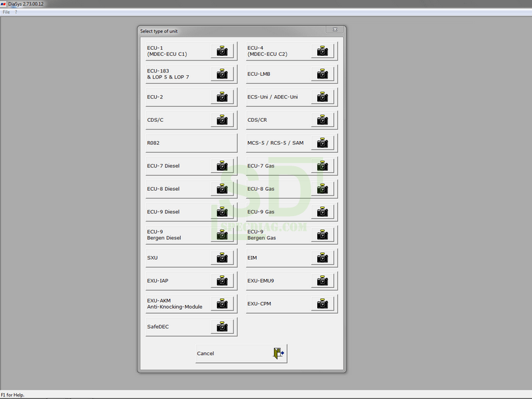Open the File menu
Image resolution: width=532 pixels, height=399 pixels.
click(6, 12)
